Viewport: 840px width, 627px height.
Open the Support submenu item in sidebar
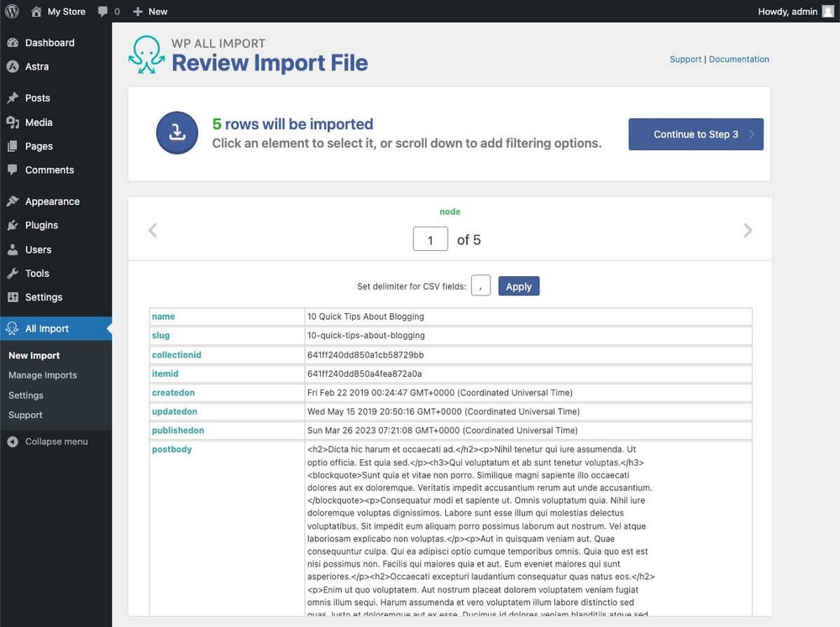tap(25, 415)
